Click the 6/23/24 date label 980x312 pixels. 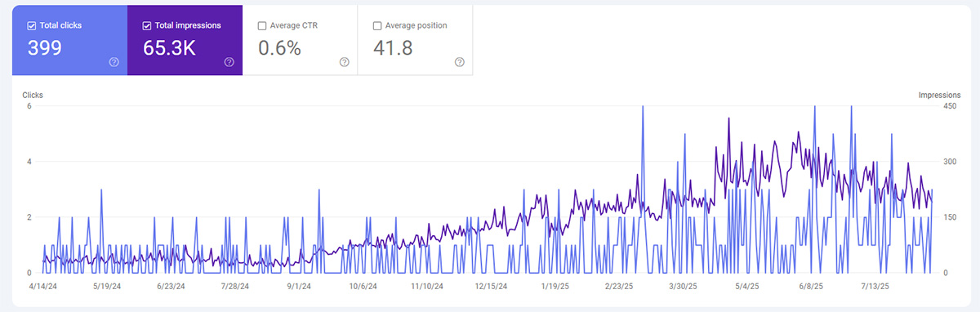170,287
